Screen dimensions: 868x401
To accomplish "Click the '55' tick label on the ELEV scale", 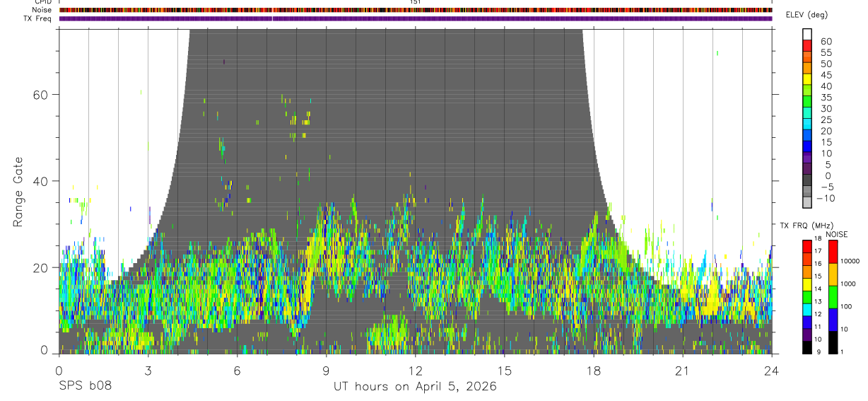I will click(x=826, y=53).
